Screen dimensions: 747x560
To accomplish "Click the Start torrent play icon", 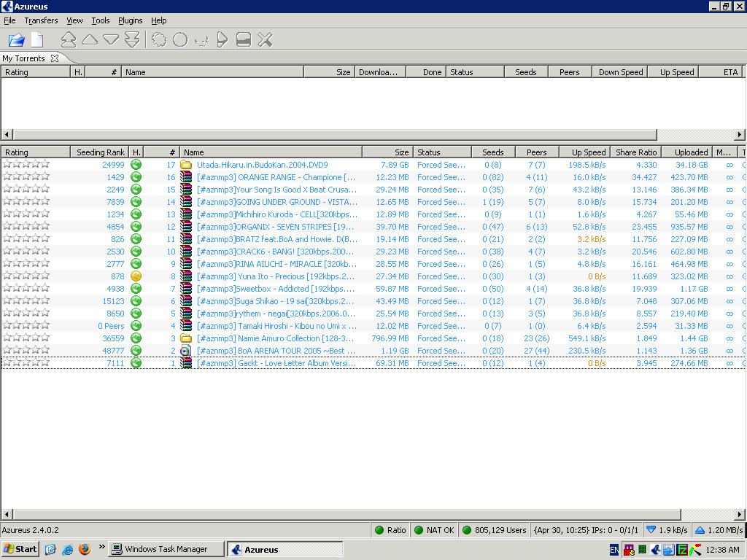I will click(222, 40).
